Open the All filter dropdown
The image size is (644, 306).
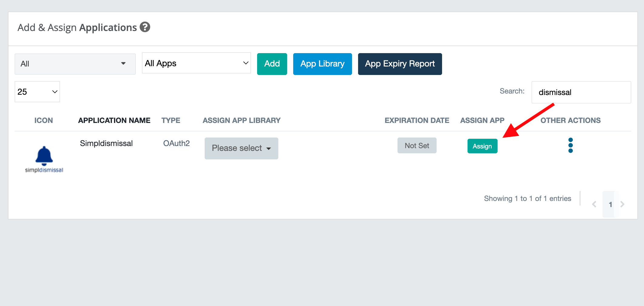(75, 64)
